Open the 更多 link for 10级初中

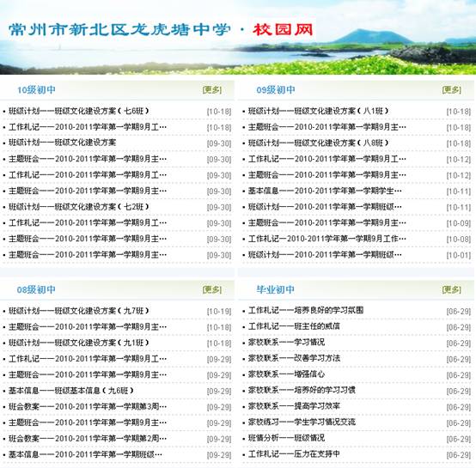(x=212, y=90)
